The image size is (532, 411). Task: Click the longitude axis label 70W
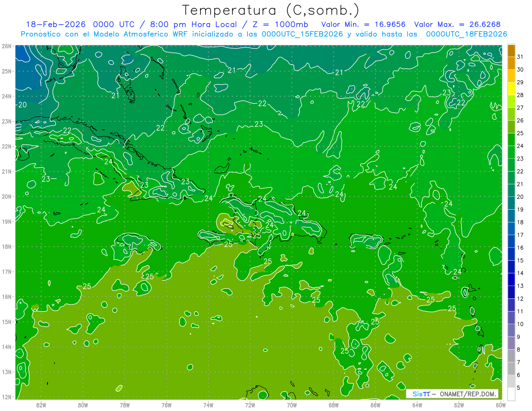click(292, 405)
